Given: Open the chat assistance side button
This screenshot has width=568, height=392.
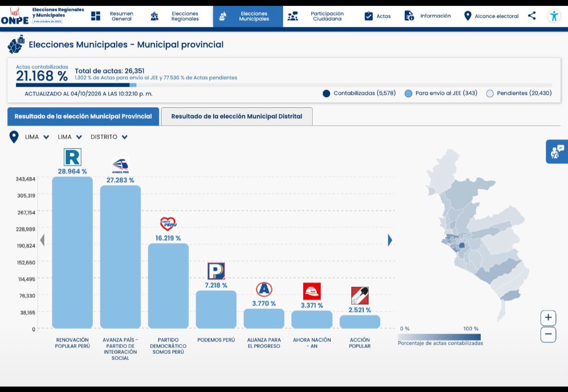Looking at the screenshot, I should click(557, 152).
